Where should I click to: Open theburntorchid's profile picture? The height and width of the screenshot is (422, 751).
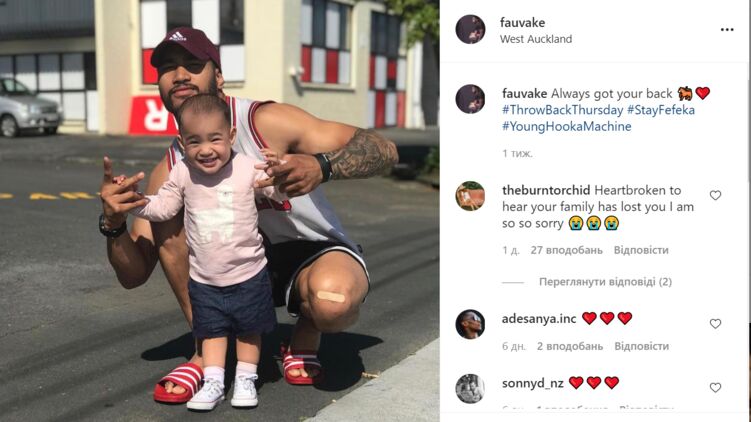click(x=470, y=196)
